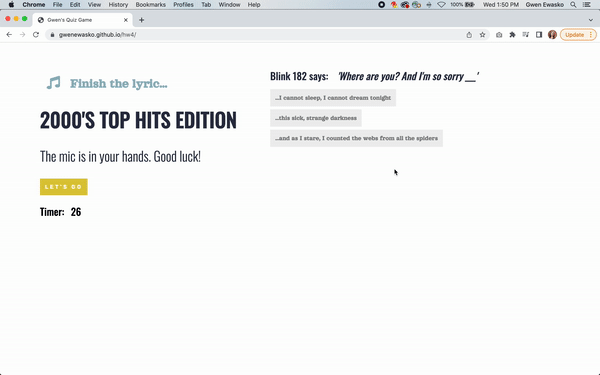Screen dimensions: 600x375
Task: Click the screen recording status icon
Action: [x=382, y=5]
